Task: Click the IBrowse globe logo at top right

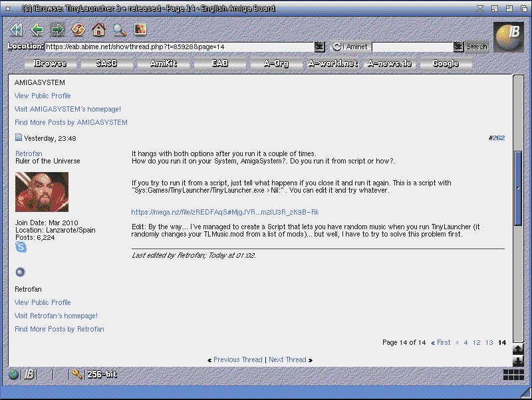Action: [x=509, y=37]
